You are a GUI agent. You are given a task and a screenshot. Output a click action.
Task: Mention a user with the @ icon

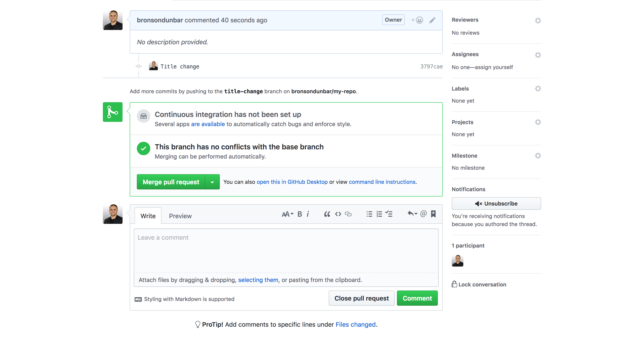(x=423, y=214)
